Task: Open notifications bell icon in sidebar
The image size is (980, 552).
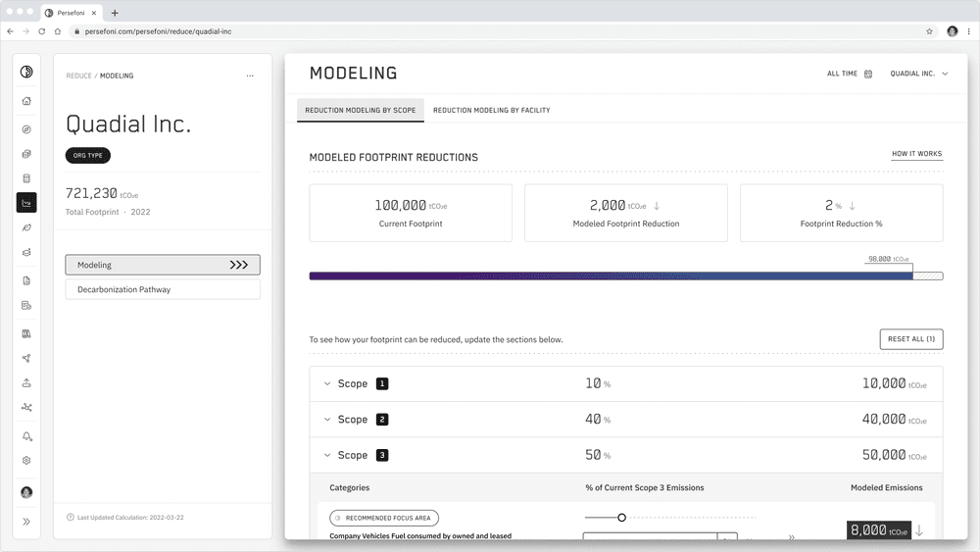Action: pyautogui.click(x=26, y=436)
